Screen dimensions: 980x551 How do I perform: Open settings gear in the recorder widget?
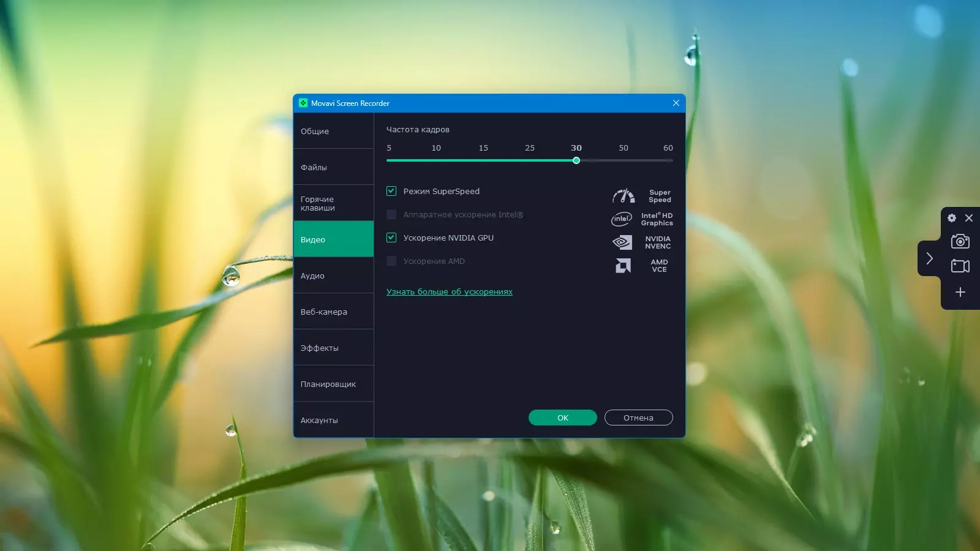pyautogui.click(x=952, y=218)
